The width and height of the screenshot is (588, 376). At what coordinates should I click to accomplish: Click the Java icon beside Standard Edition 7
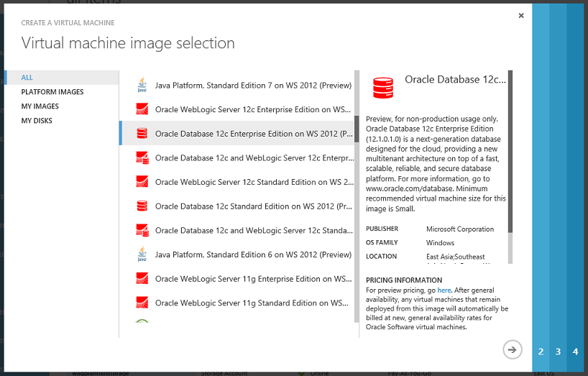142,85
